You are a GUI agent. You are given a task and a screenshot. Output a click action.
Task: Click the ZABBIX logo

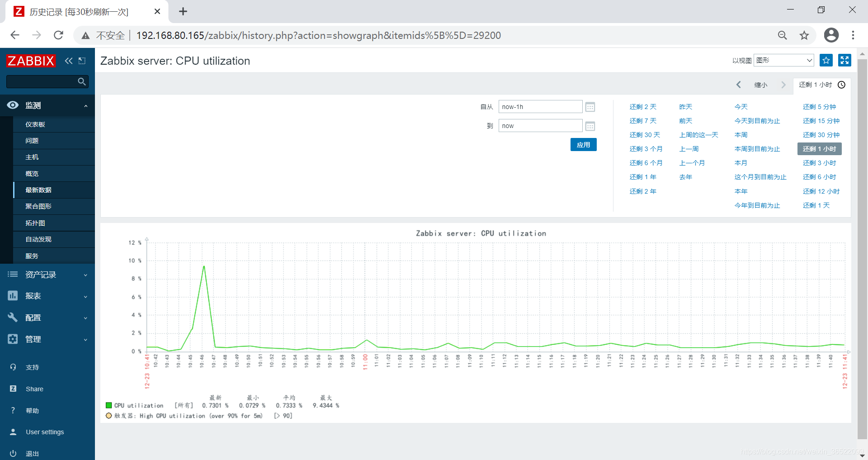pyautogui.click(x=31, y=61)
